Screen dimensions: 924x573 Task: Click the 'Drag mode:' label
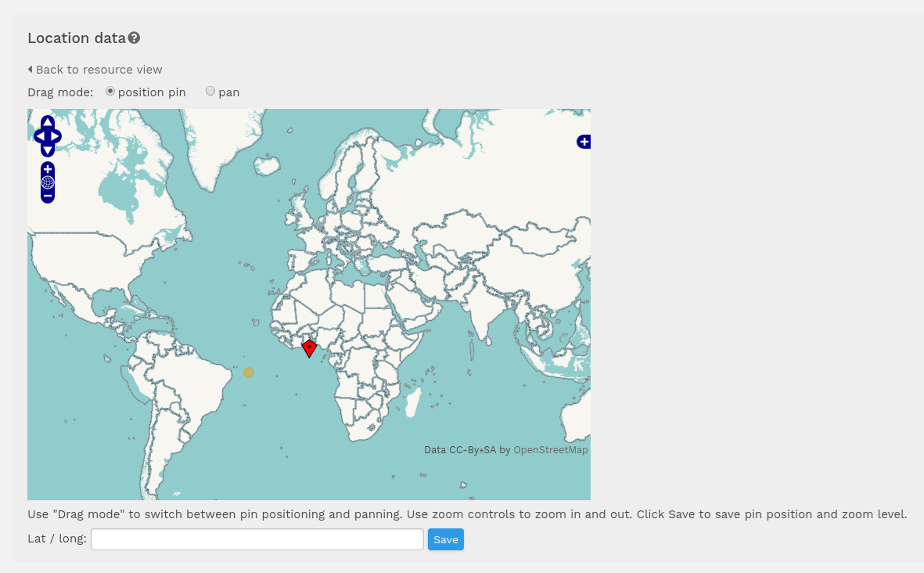[x=60, y=92]
